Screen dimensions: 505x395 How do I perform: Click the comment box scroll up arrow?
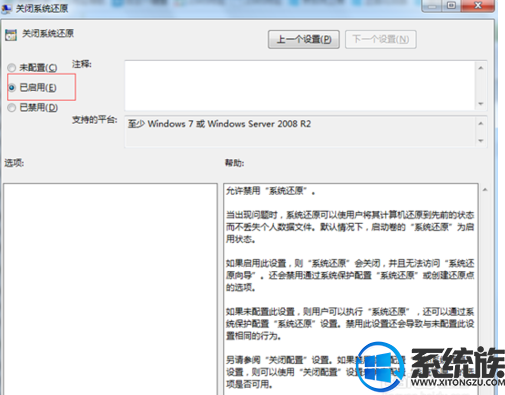[481, 68]
